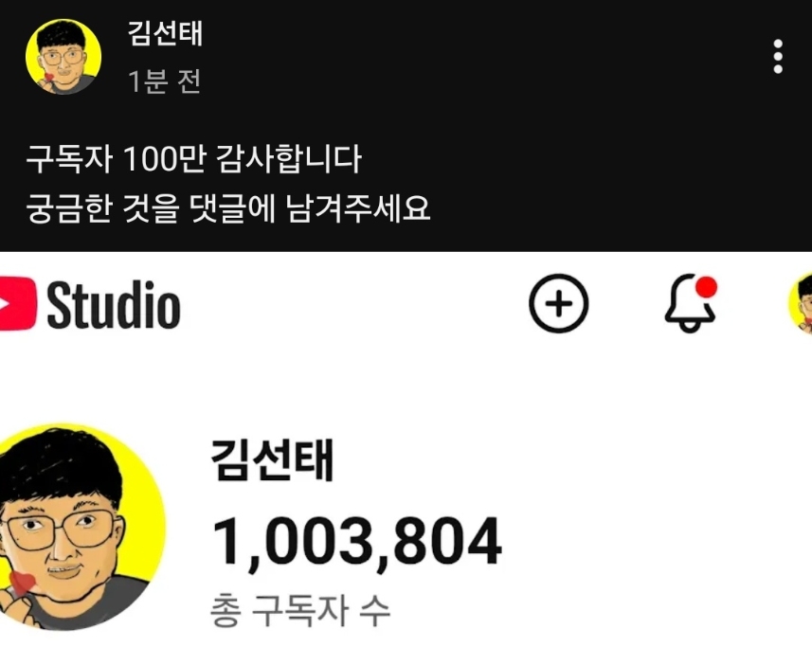Tap the Create plus icon

point(558,303)
